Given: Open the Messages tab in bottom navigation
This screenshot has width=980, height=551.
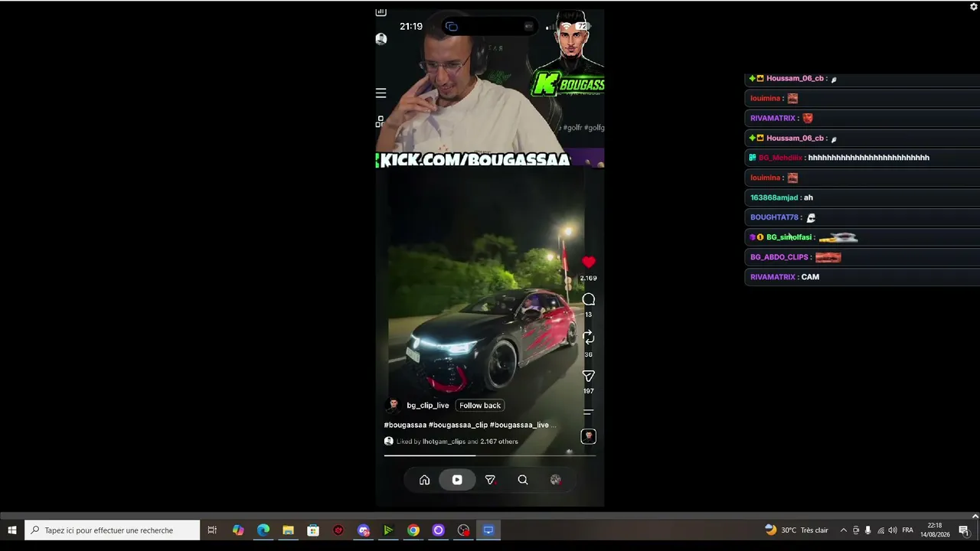Looking at the screenshot, I should [x=490, y=480].
